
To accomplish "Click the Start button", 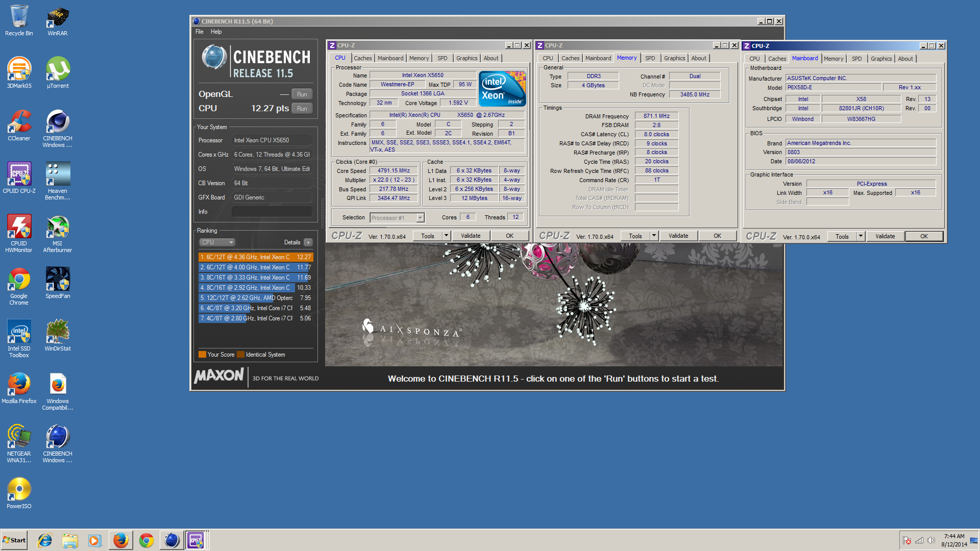I will (x=14, y=540).
